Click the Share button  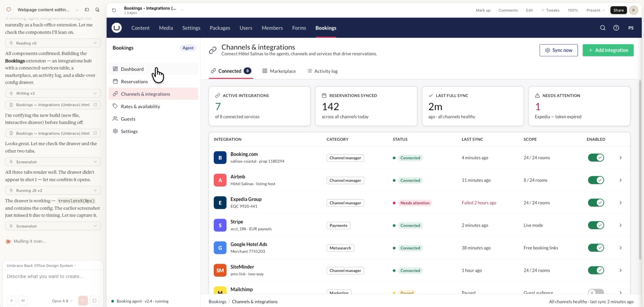click(x=618, y=10)
